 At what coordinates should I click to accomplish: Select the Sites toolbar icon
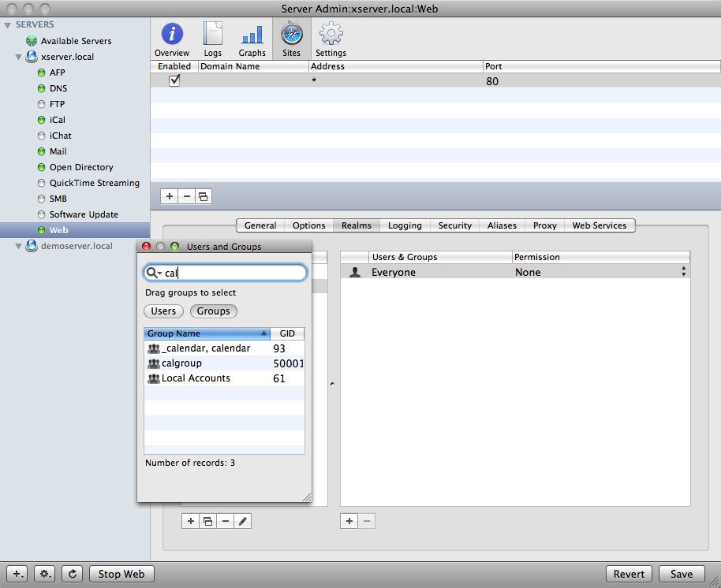(x=292, y=39)
